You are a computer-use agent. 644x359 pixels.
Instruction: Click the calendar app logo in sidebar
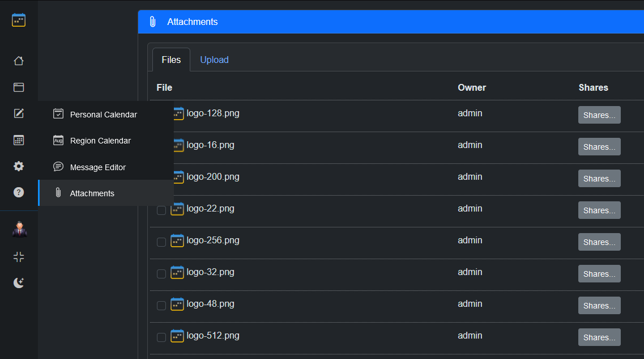(x=19, y=20)
